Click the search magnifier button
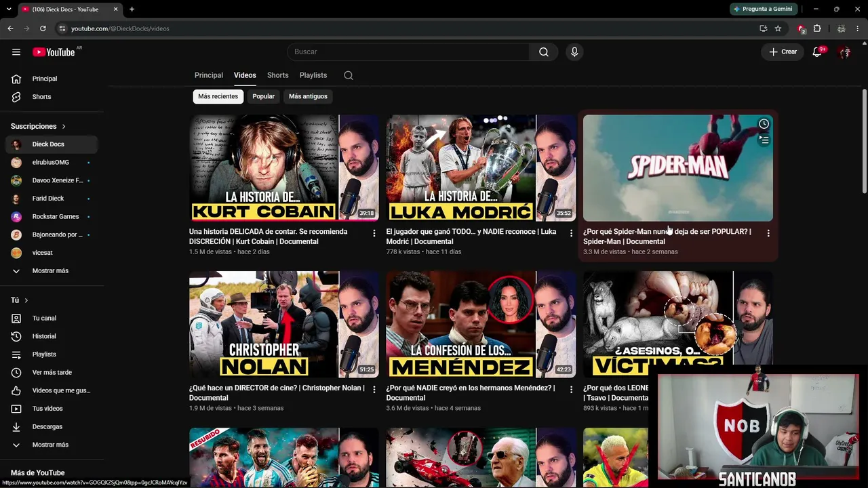Image resolution: width=868 pixels, height=488 pixels. [x=544, y=52]
